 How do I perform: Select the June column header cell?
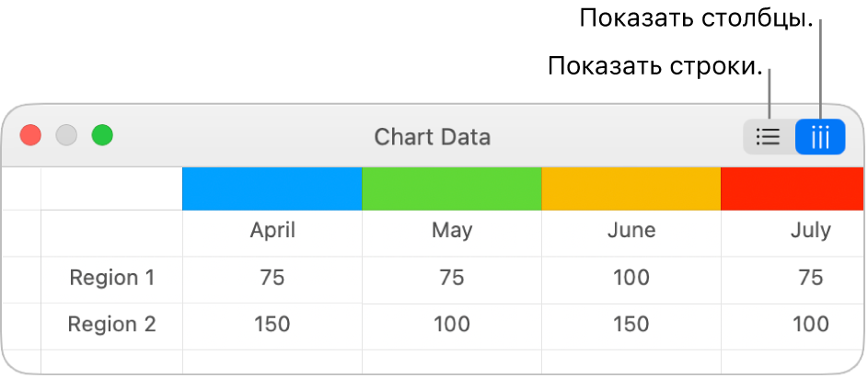[631, 231]
